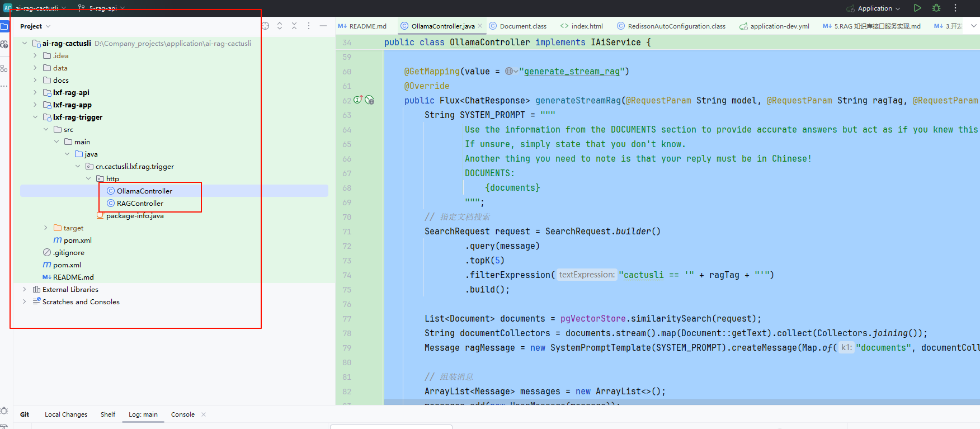The height and width of the screenshot is (429, 980).
Task: Expand Scratches and Consoles node
Action: [25, 301]
